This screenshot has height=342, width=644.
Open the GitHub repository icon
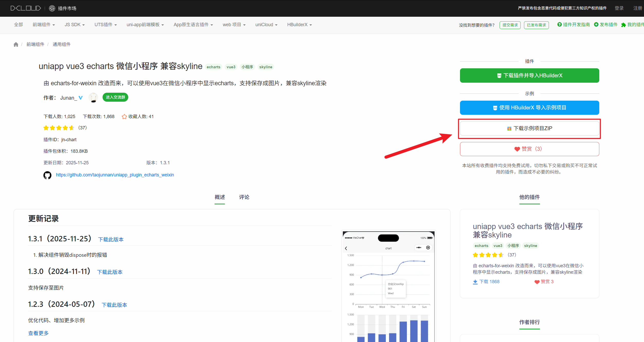pos(48,175)
